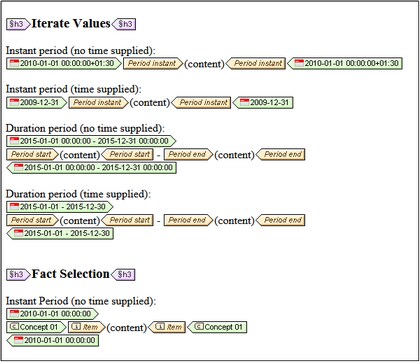420x362 pixels.
Task: Click the Iterate Values heading text
Action: [71, 24]
